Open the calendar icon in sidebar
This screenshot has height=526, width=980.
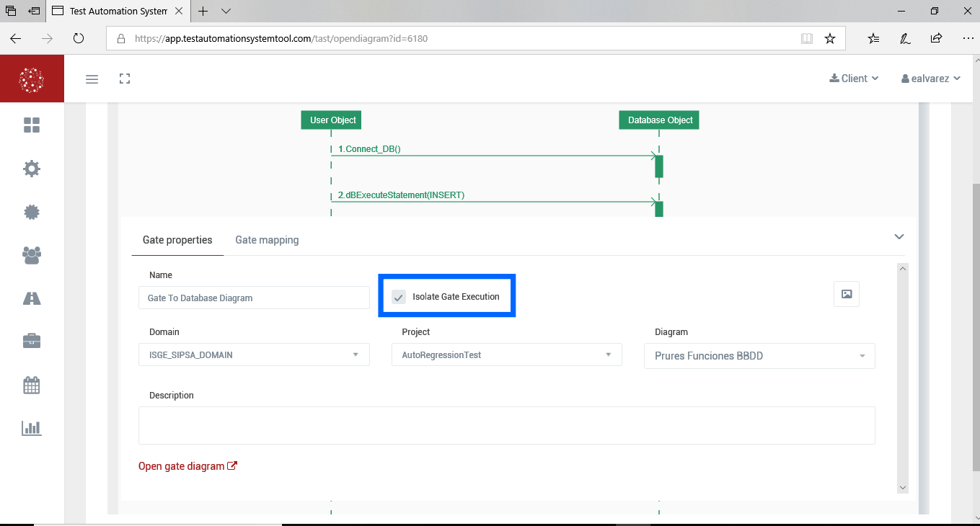[x=32, y=385]
